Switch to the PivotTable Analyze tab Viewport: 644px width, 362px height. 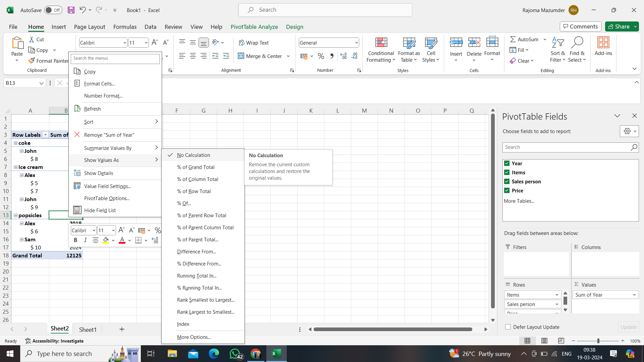254,27
